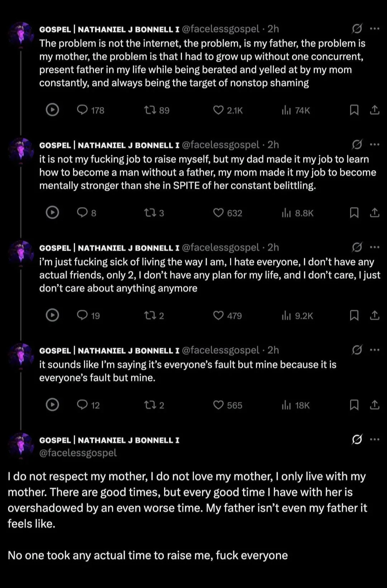Share the tweet with 18K views
387x588 pixels.
pyautogui.click(x=374, y=405)
